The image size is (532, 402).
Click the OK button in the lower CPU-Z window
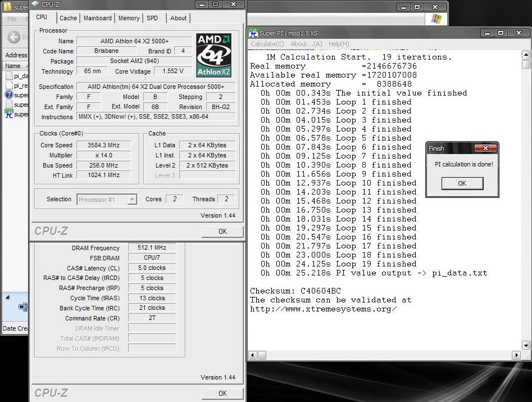click(222, 393)
